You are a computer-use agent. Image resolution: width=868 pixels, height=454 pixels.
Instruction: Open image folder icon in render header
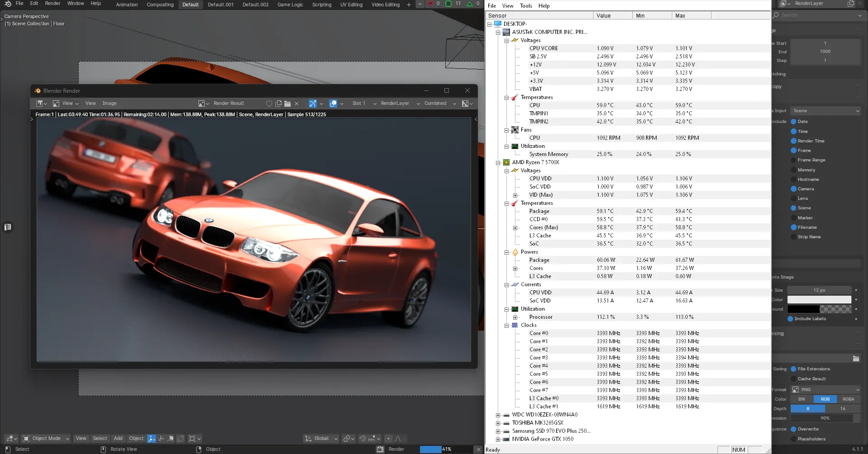288,104
